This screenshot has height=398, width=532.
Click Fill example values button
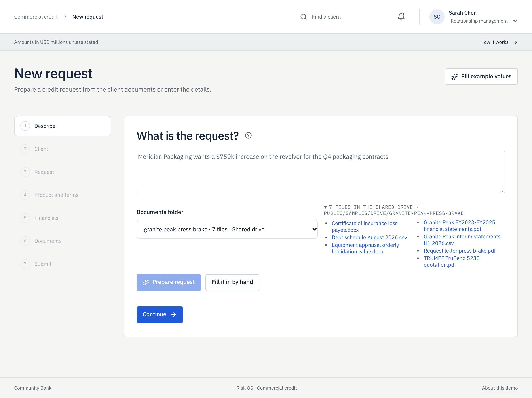[x=481, y=77]
